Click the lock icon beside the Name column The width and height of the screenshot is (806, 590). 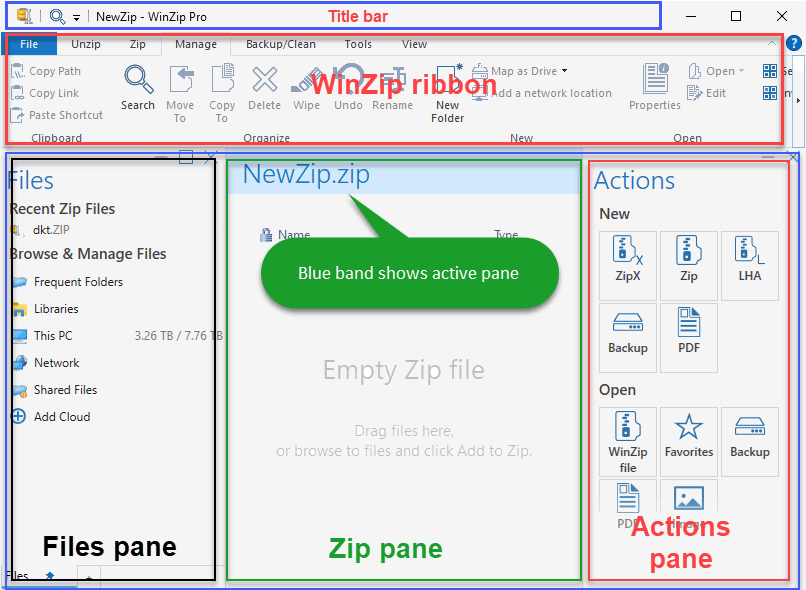(266, 235)
